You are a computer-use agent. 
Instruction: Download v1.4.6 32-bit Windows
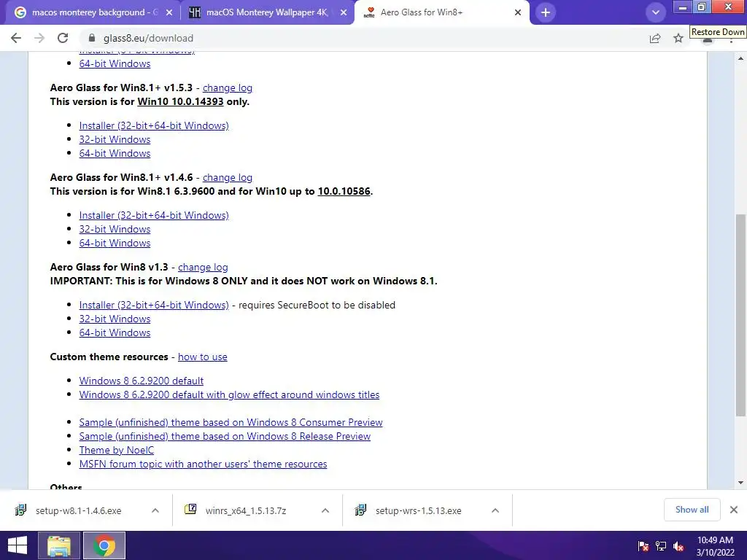pyautogui.click(x=115, y=228)
